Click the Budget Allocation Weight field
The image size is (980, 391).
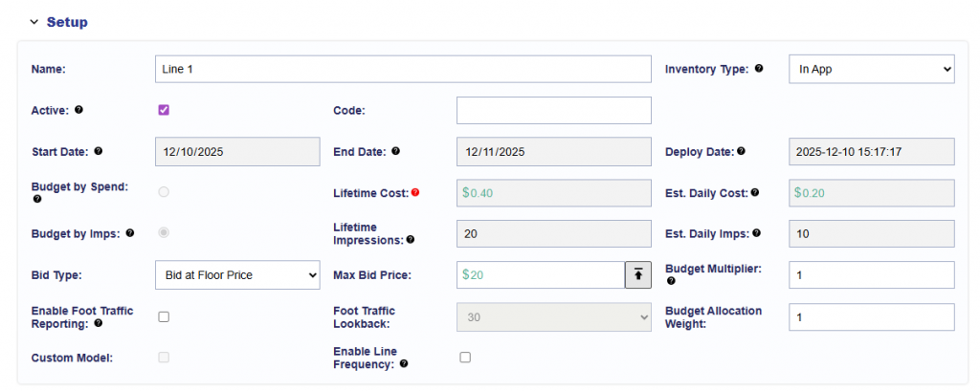click(x=871, y=316)
